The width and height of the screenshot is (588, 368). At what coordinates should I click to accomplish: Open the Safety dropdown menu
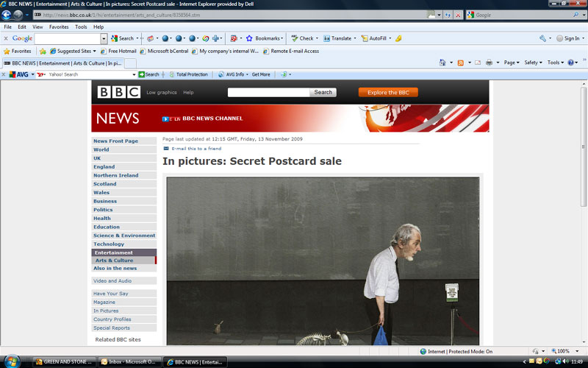point(533,63)
